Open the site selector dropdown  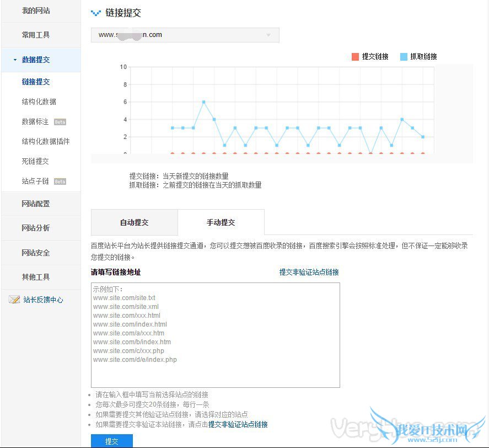click(x=185, y=35)
